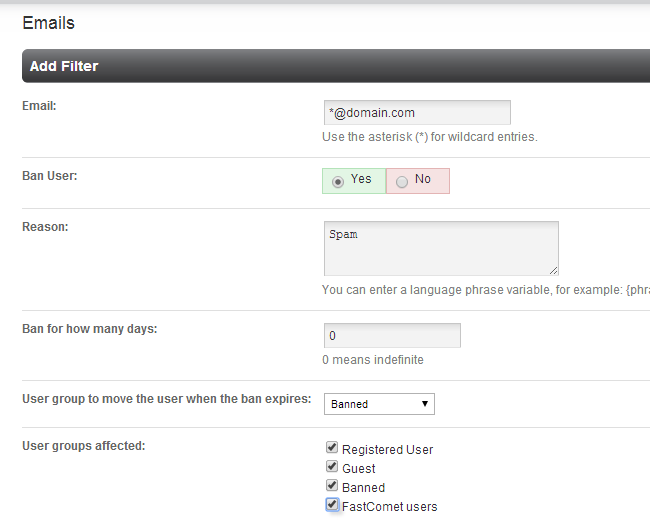The image size is (650, 524).
Task: Click the Add Filter header bar
Action: (x=336, y=66)
